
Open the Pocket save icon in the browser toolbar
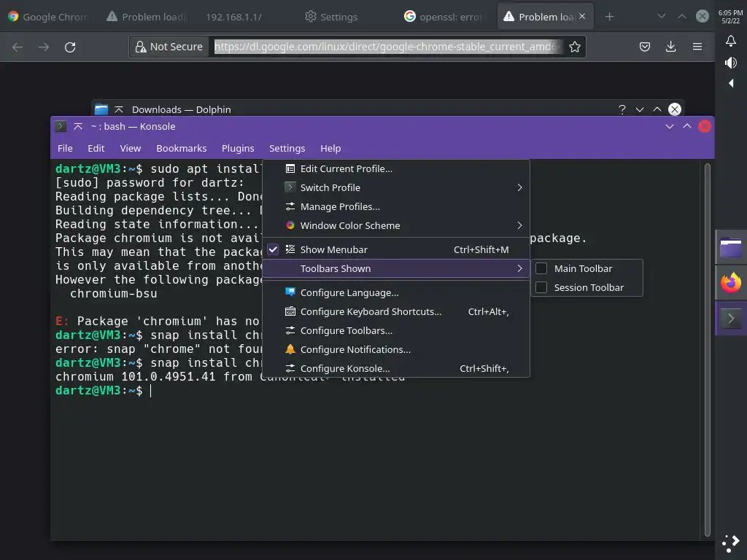tap(645, 47)
